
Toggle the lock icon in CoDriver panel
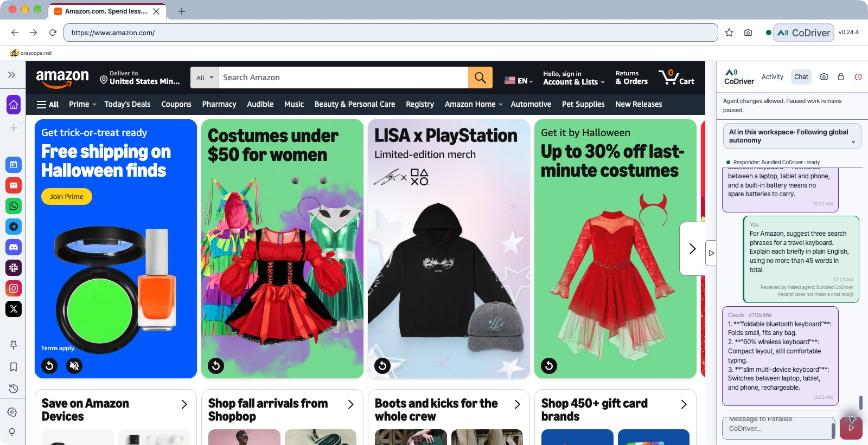(x=841, y=77)
